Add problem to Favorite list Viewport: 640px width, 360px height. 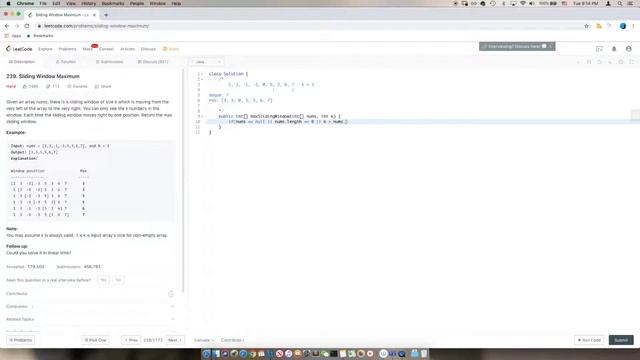coord(77,87)
